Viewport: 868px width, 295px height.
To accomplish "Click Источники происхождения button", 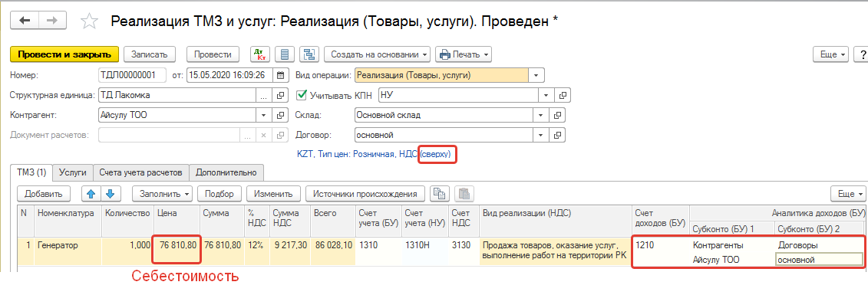I will click(x=365, y=194).
